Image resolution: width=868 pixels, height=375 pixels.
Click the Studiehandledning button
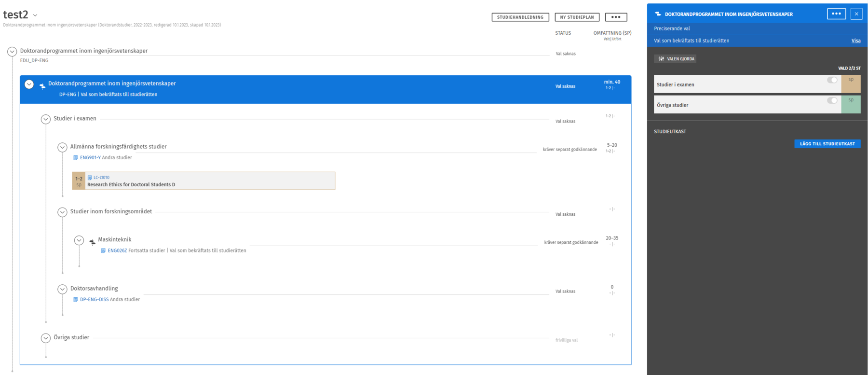[x=520, y=17]
